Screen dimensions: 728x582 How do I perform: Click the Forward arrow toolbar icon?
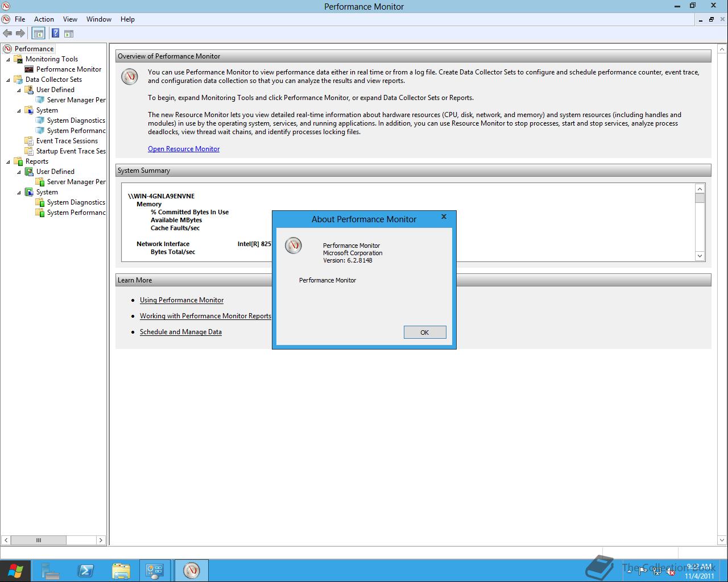coord(20,34)
